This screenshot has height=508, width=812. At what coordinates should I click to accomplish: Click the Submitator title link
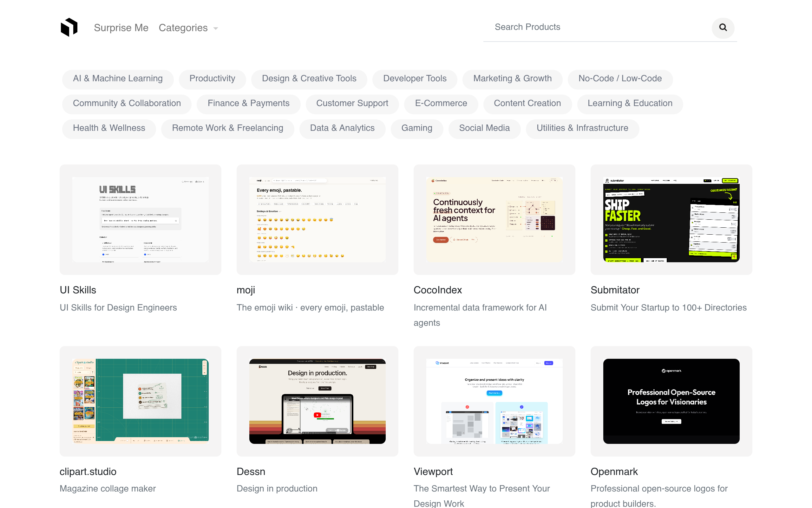point(615,290)
